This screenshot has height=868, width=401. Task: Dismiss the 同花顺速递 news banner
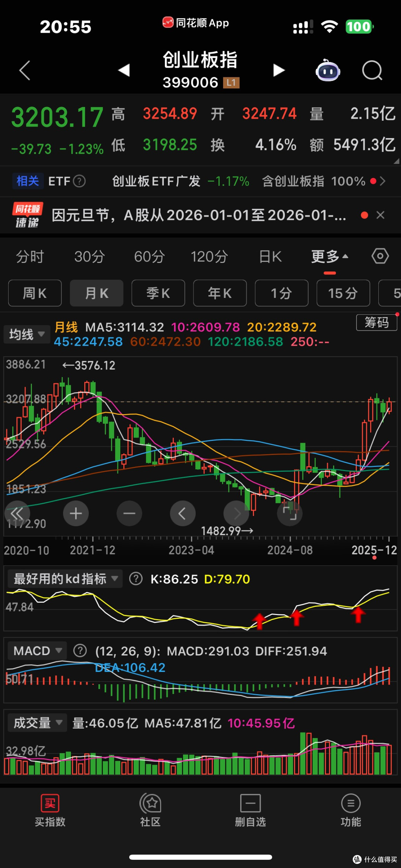380,215
